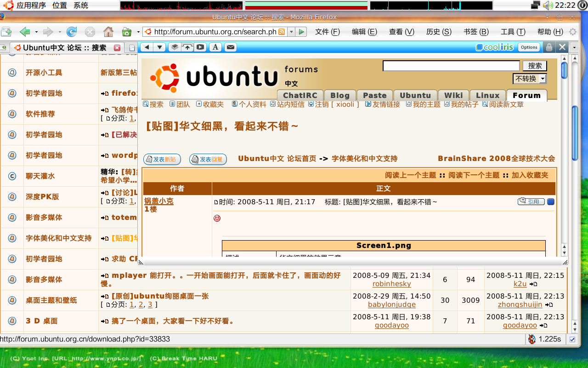Screen dimensions: 588x368
Task: Go to Firefox Home icon
Action: 108,32
